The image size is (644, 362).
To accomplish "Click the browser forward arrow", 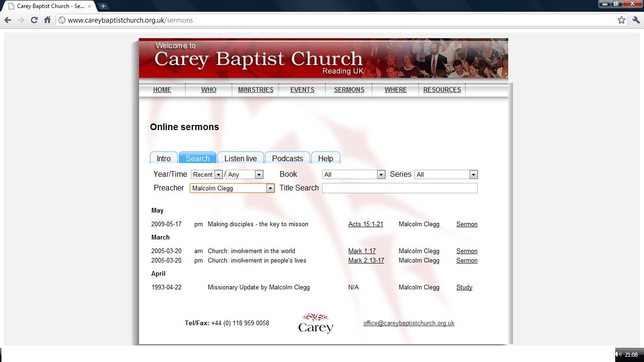I will click(21, 20).
